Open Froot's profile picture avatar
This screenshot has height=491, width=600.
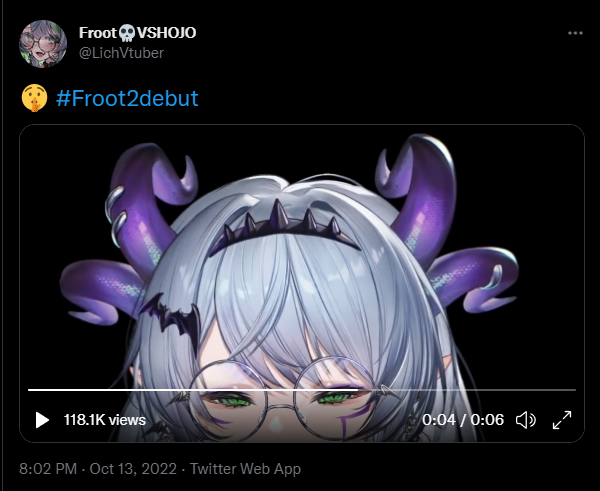click(43, 44)
